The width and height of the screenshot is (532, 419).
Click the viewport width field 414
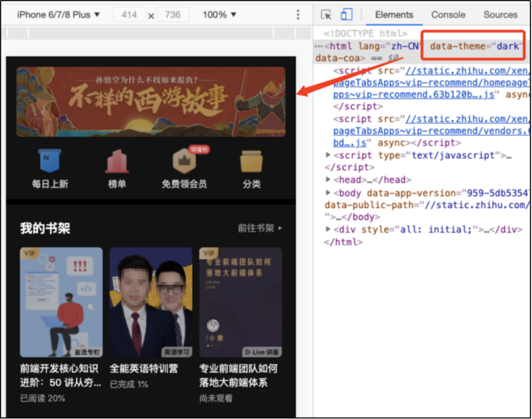(x=129, y=14)
